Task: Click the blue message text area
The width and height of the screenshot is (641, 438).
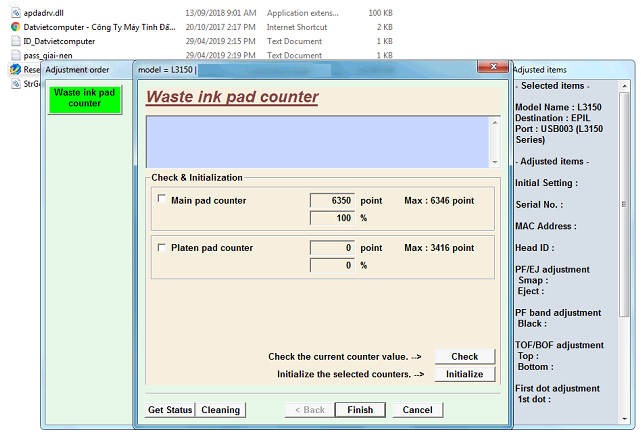Action: pos(318,142)
